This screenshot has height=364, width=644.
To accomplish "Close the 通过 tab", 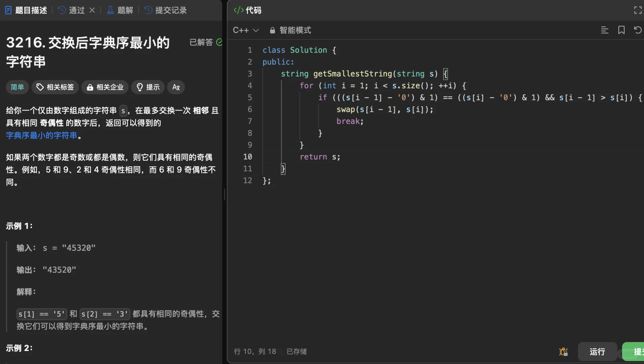I will click(x=92, y=10).
